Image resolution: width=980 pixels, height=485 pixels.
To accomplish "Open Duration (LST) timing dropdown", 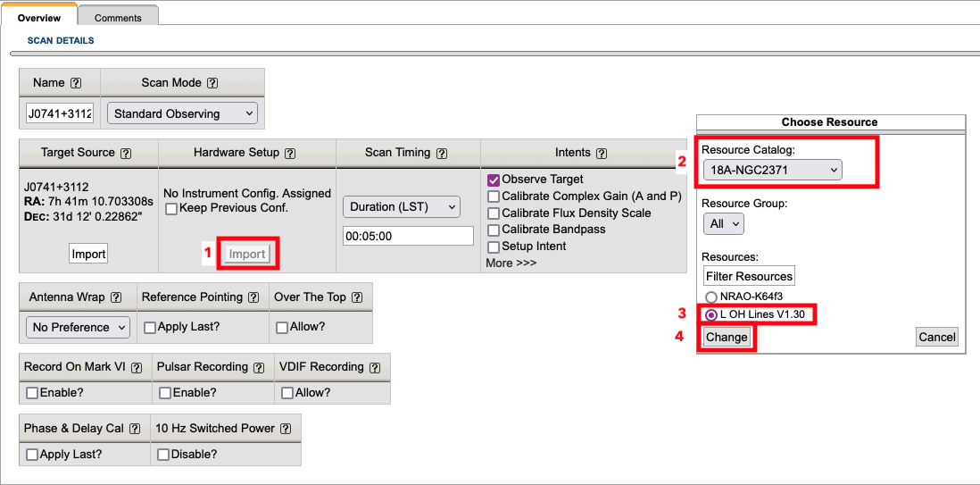I will pyautogui.click(x=401, y=207).
